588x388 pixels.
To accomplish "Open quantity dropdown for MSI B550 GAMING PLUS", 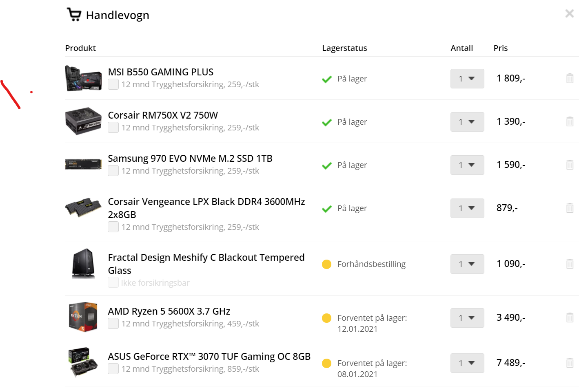I will point(467,79).
